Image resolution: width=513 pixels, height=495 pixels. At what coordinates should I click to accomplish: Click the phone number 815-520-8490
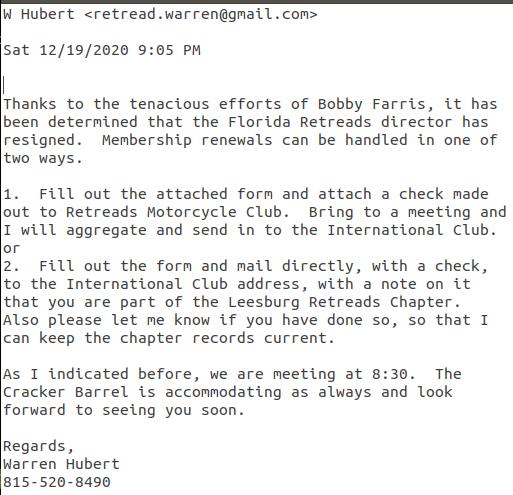click(x=57, y=482)
